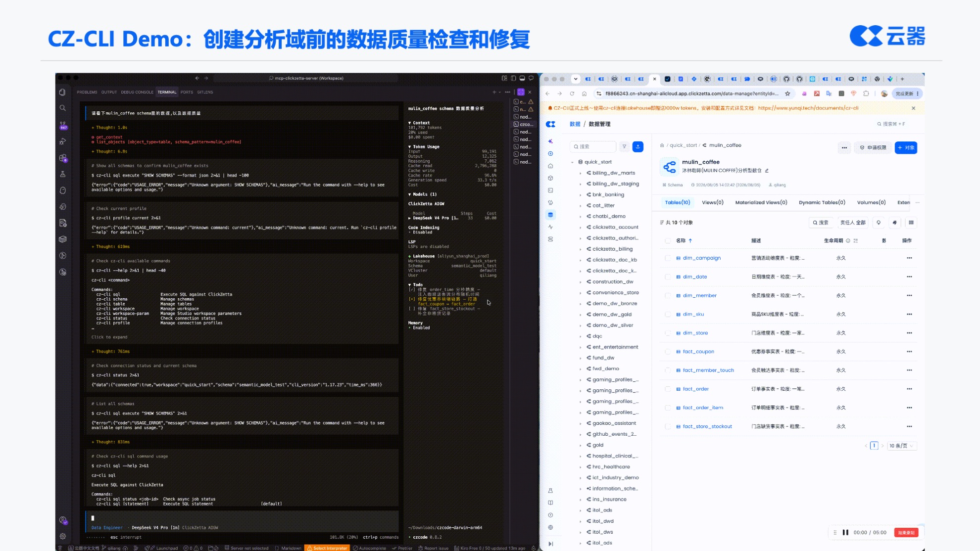Expand chatbi_demo schema node
This screenshot has height=551, width=980.
tap(581, 217)
